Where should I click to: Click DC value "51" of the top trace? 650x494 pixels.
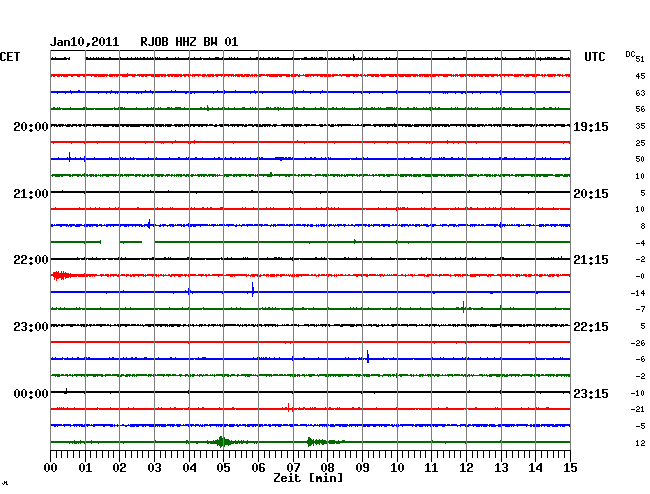pos(640,59)
